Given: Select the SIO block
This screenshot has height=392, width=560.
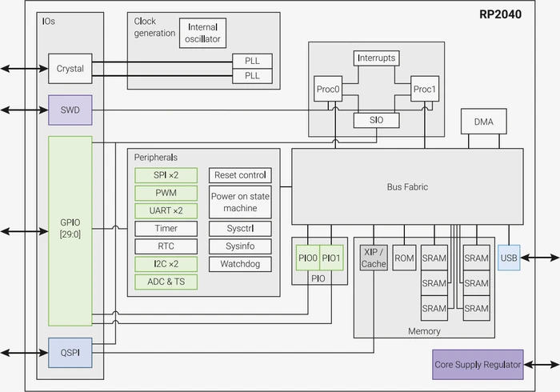Looking at the screenshot, I should pyautogui.click(x=377, y=120).
